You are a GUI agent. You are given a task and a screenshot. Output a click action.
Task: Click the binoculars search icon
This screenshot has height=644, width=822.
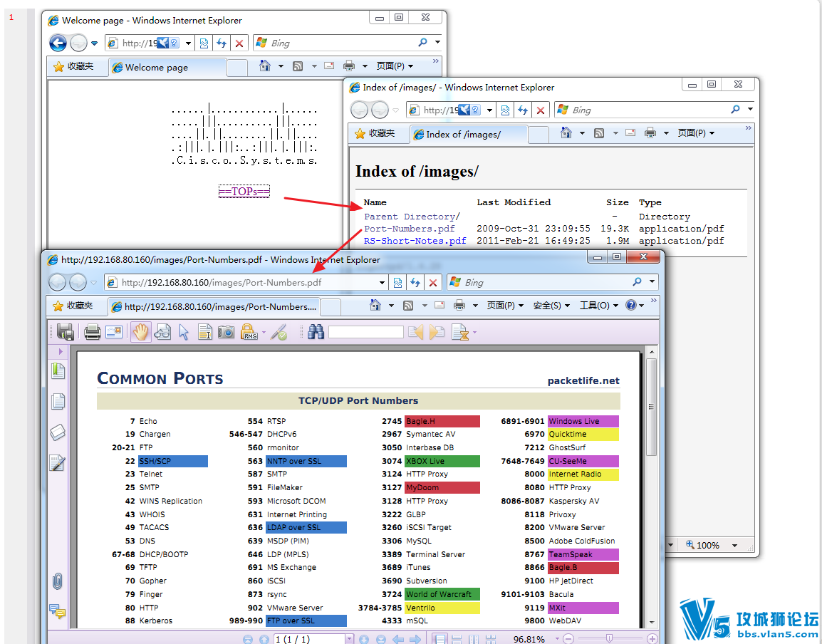point(316,332)
